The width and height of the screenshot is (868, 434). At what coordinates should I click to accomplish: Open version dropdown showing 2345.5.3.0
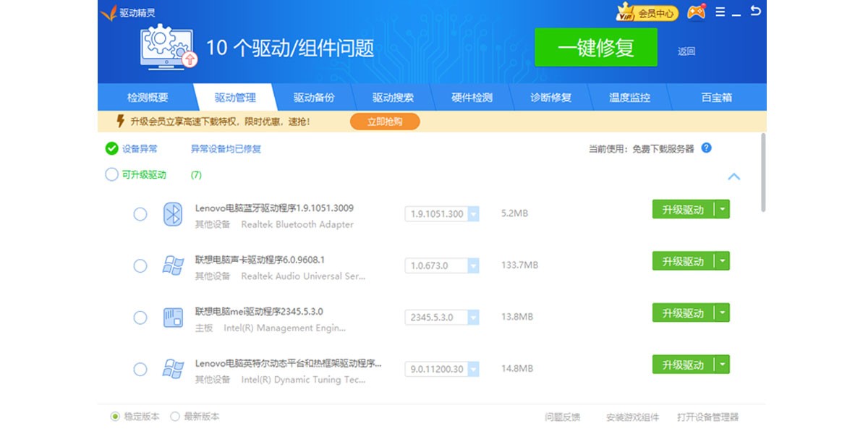point(473,318)
